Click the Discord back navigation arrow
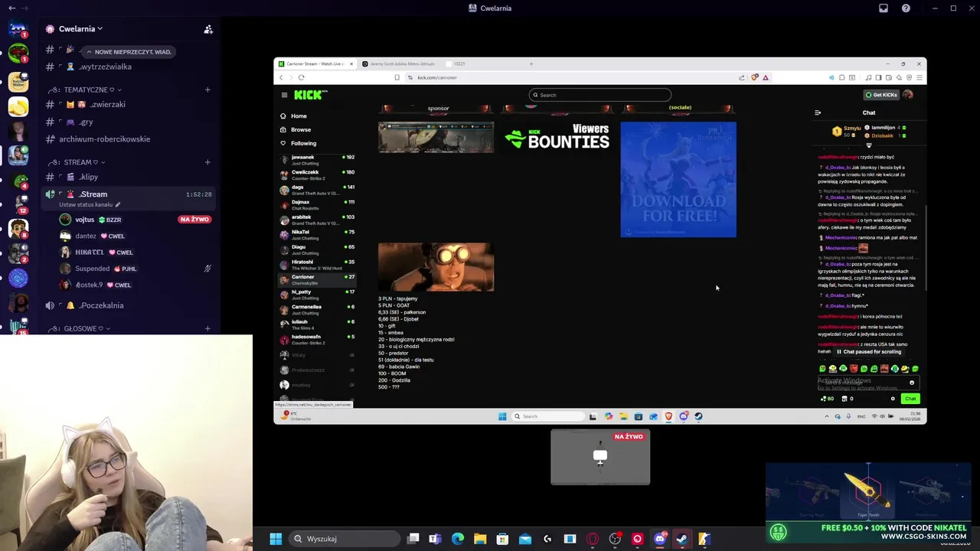980x551 pixels. [x=11, y=8]
